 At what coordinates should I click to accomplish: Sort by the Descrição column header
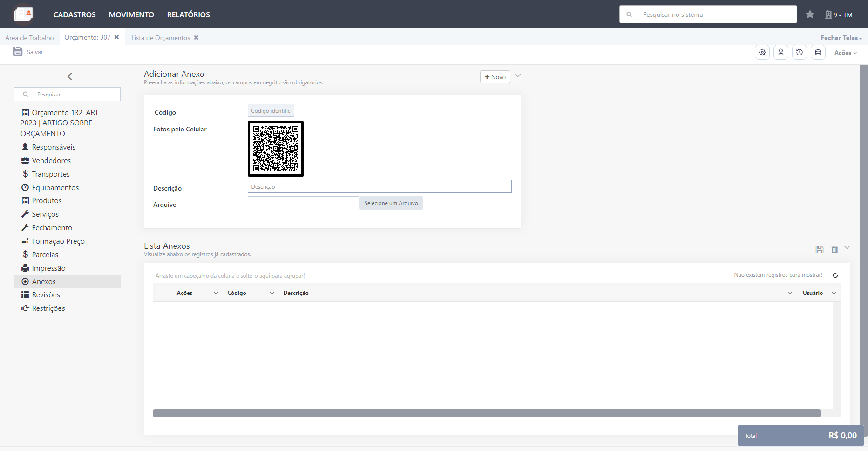point(296,293)
